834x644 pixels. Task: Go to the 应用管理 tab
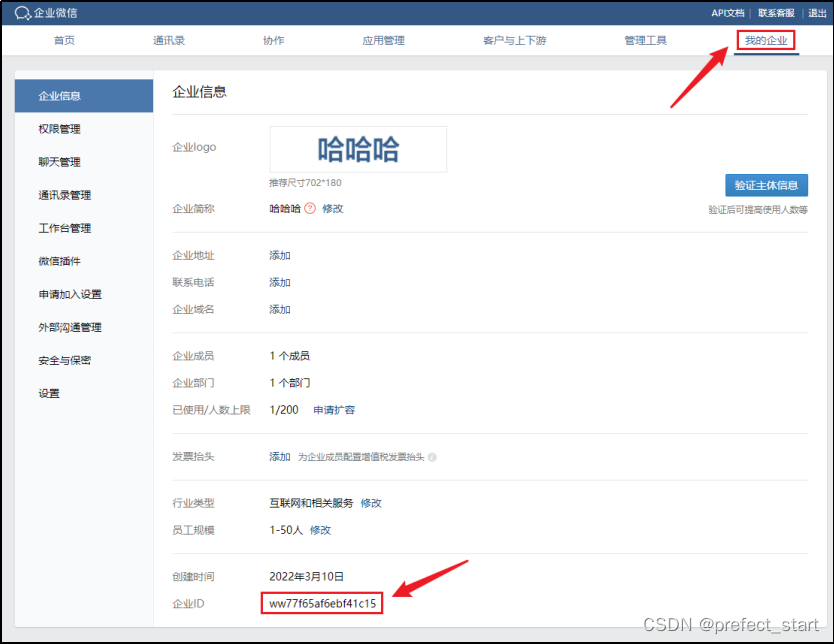[383, 40]
